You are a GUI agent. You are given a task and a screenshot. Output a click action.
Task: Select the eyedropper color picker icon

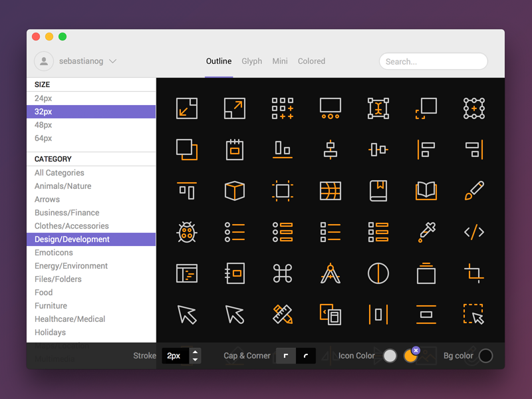point(426,232)
